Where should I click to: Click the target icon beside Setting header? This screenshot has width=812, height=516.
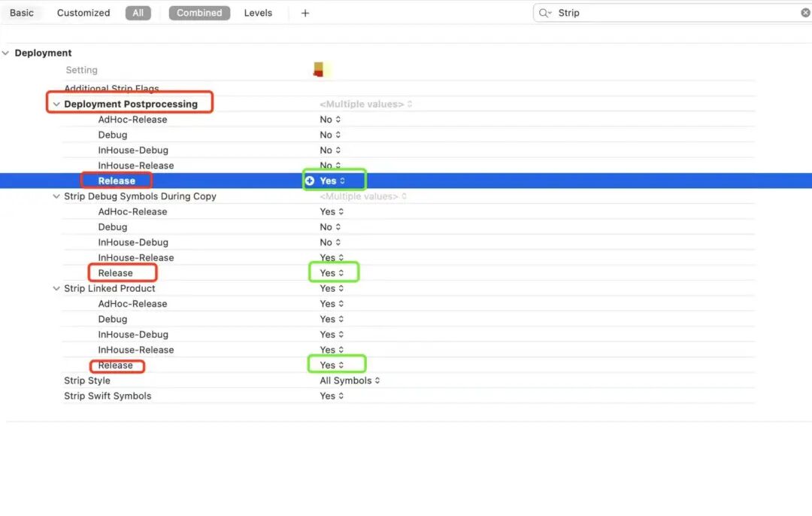click(319, 69)
